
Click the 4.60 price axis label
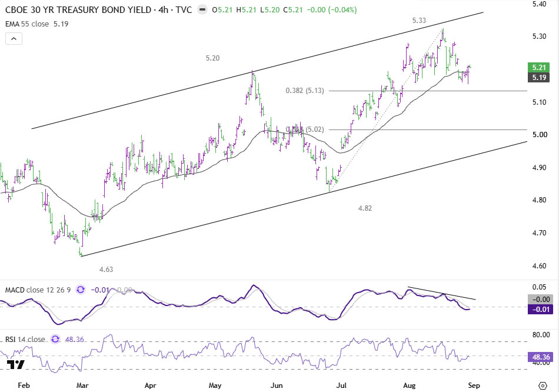coord(539,265)
